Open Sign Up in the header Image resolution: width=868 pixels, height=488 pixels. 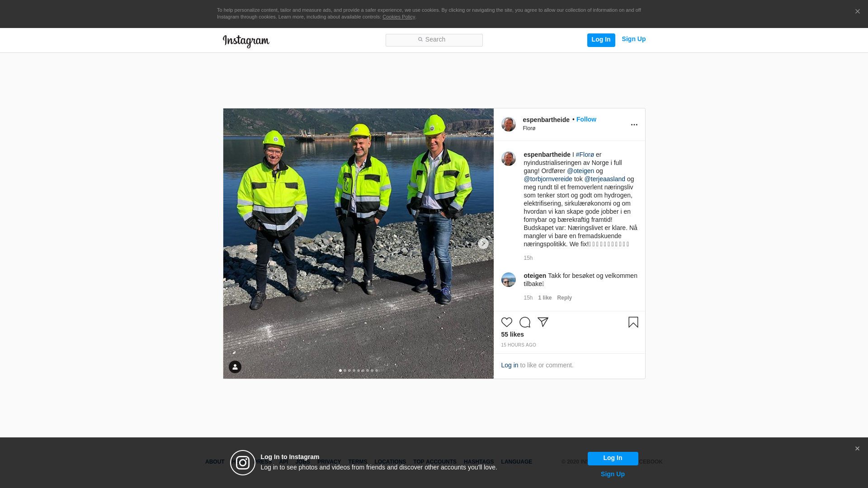pos(633,39)
